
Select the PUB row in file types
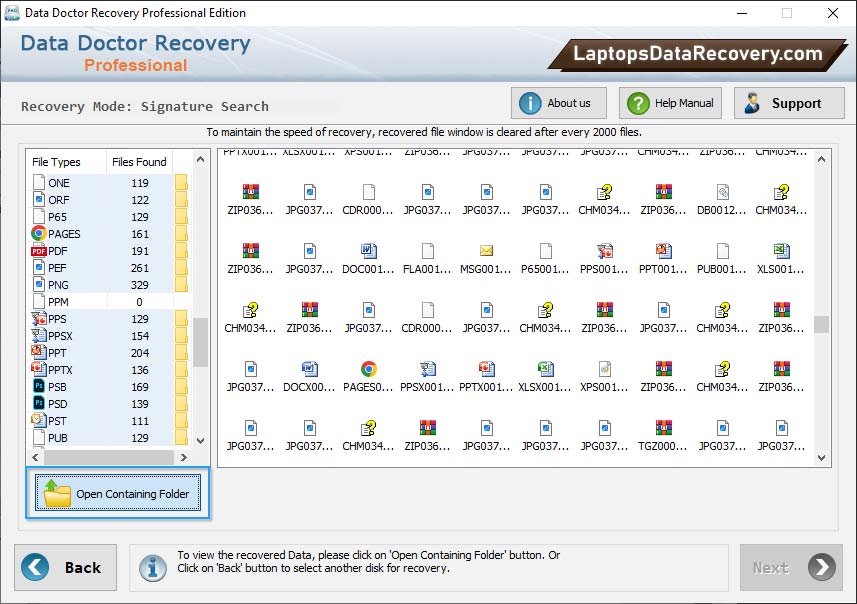click(109, 438)
